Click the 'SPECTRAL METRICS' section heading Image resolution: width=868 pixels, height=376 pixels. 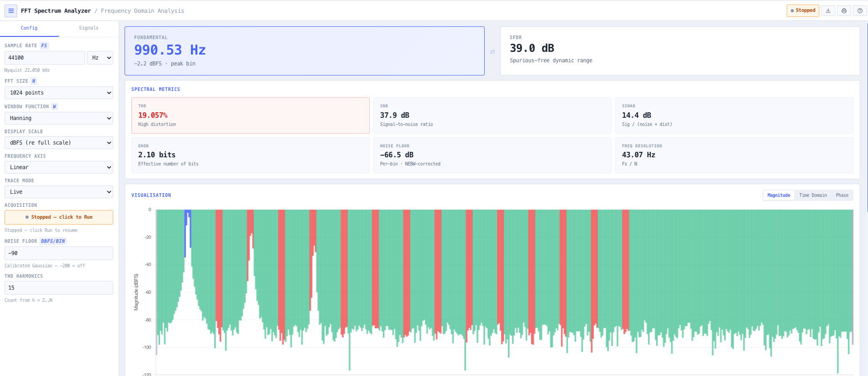[156, 90]
